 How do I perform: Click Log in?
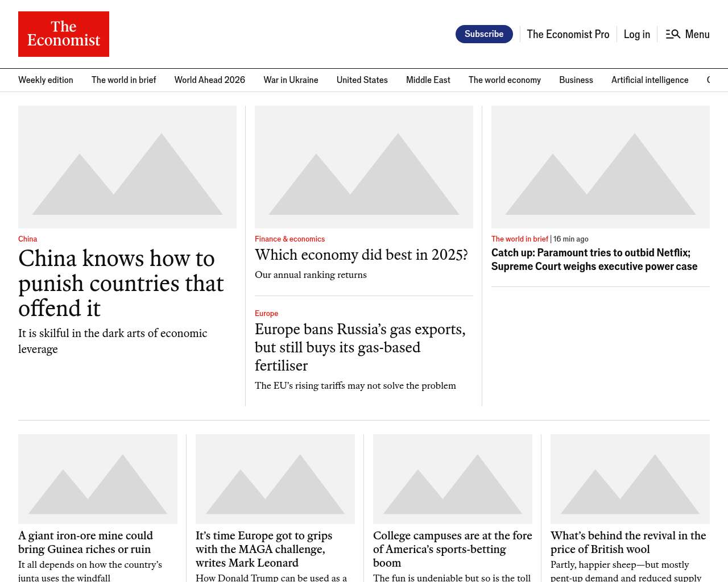[636, 34]
